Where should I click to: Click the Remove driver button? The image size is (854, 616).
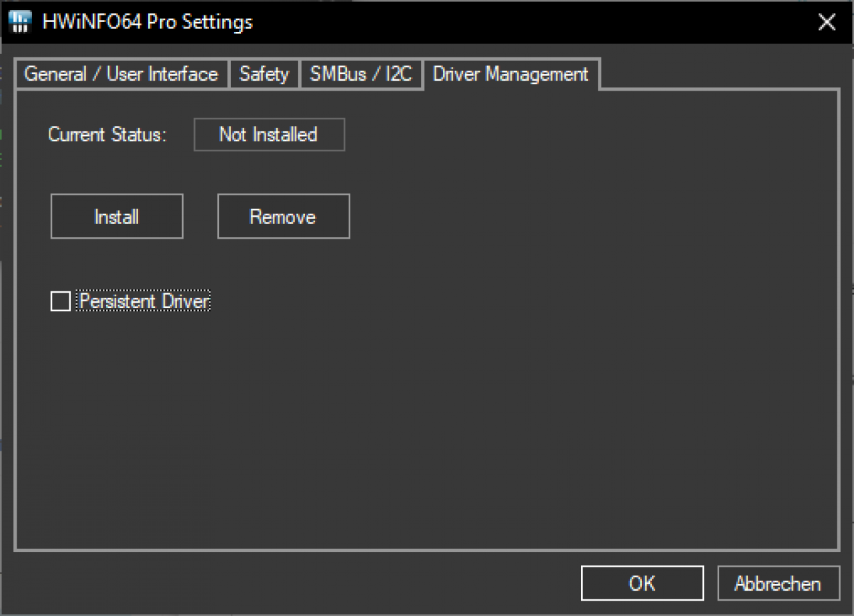[x=284, y=217]
